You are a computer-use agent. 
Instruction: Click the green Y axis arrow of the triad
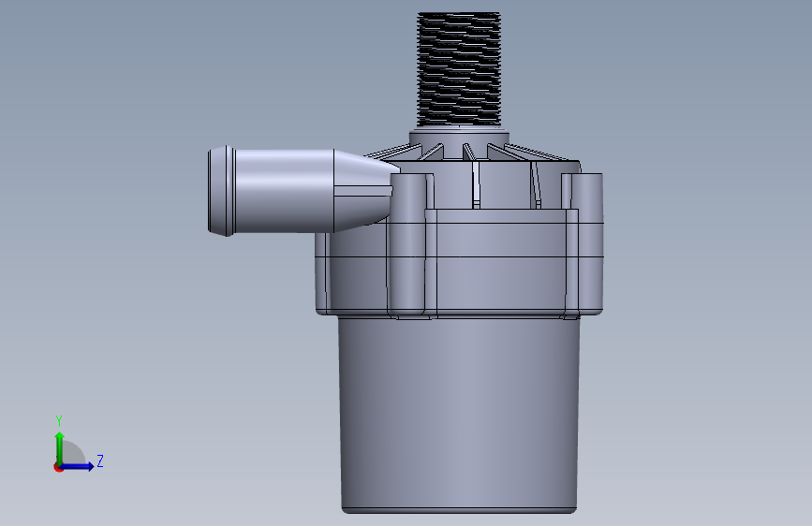point(60,447)
